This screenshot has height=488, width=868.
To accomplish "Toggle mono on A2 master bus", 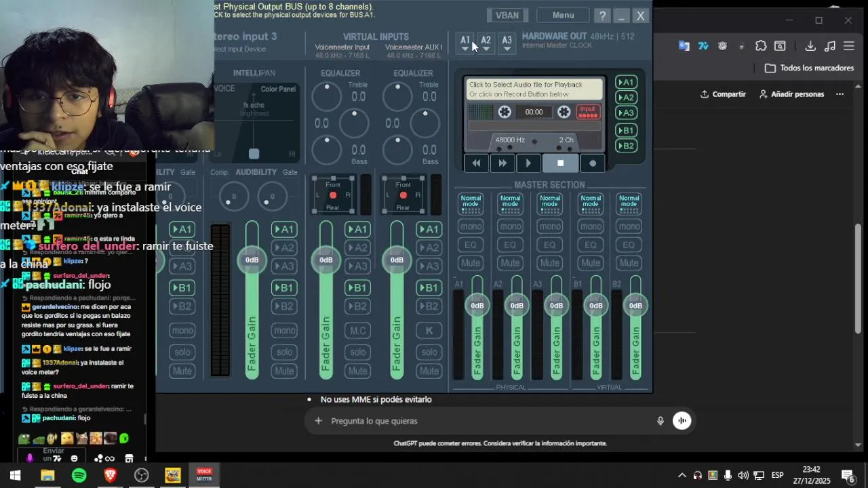I will click(x=510, y=226).
